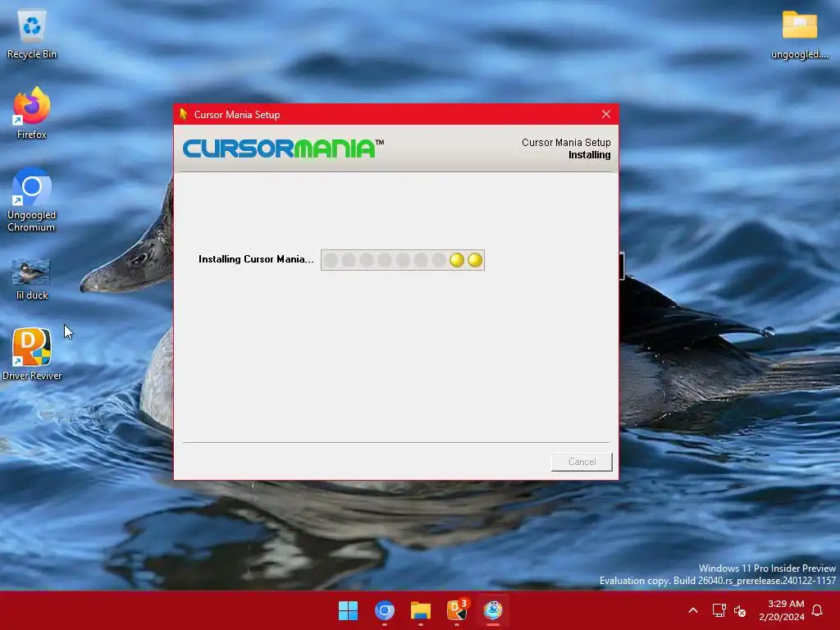Launch the Firefox desktop shortcut
840x630 pixels.
click(x=32, y=113)
